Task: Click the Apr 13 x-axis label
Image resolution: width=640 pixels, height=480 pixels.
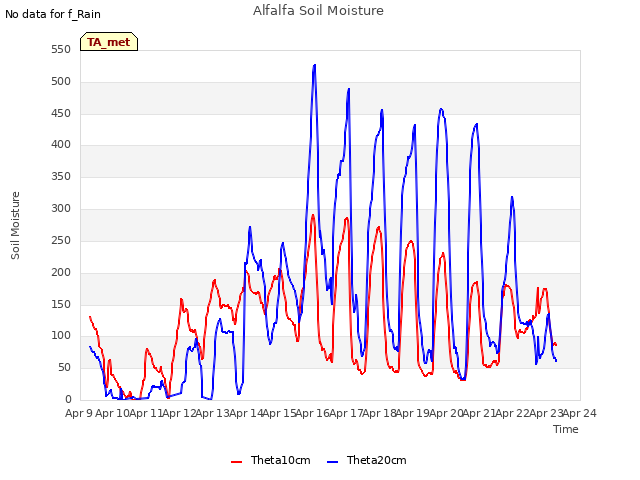Action: pos(212,413)
